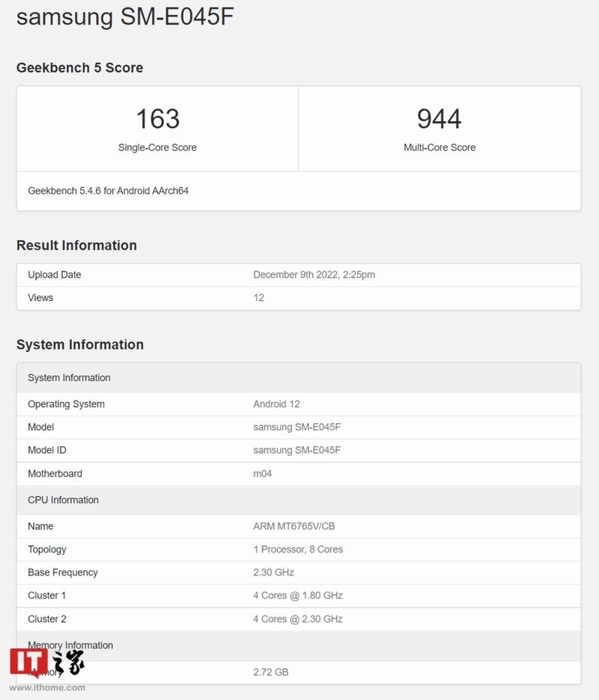
Task: Click the ARM MT6765V/CB processor name
Action: coord(297,526)
